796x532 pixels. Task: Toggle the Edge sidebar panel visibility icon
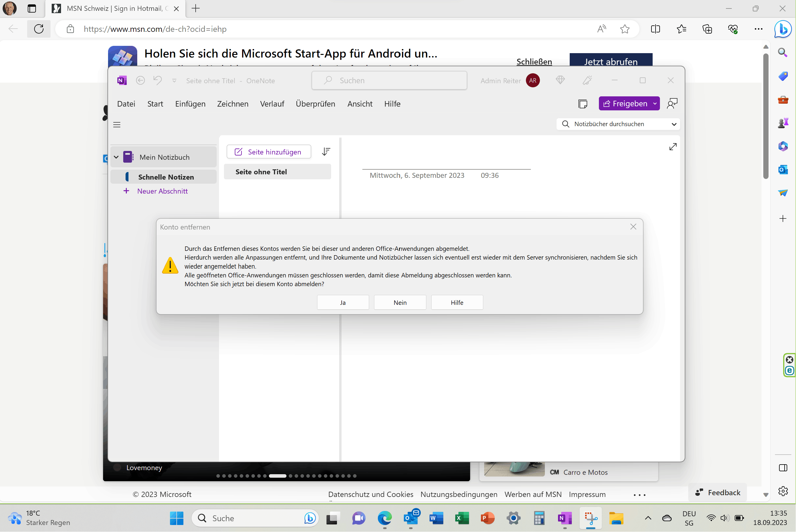tap(783, 468)
